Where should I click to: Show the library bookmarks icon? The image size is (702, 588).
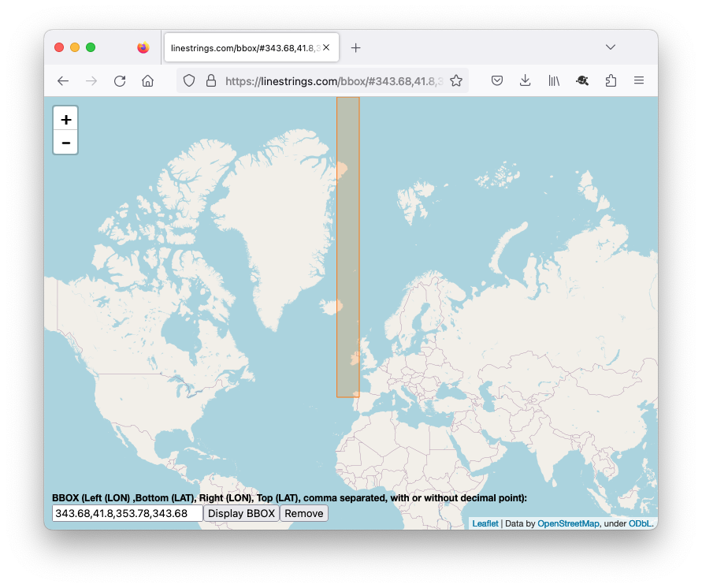(554, 80)
